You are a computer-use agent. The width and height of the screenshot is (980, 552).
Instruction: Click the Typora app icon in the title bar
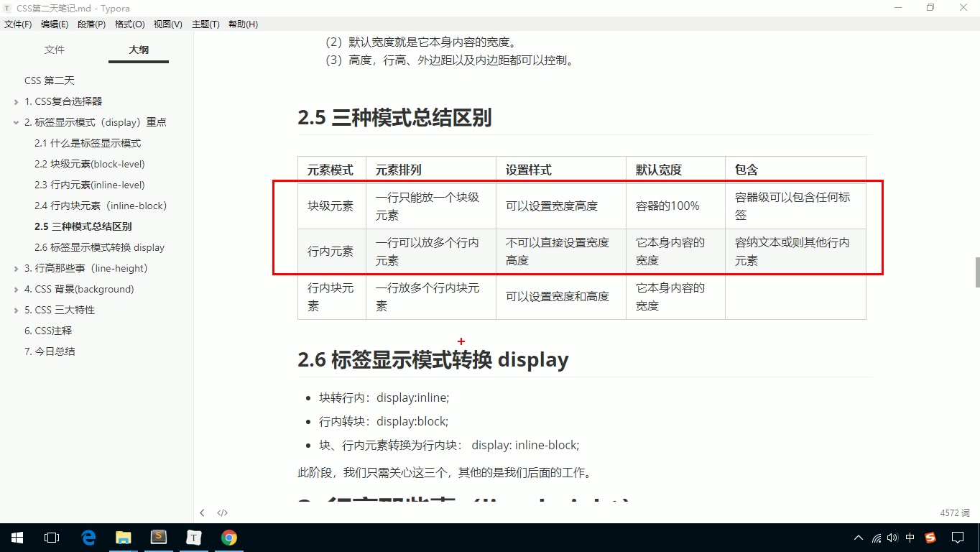8,8
